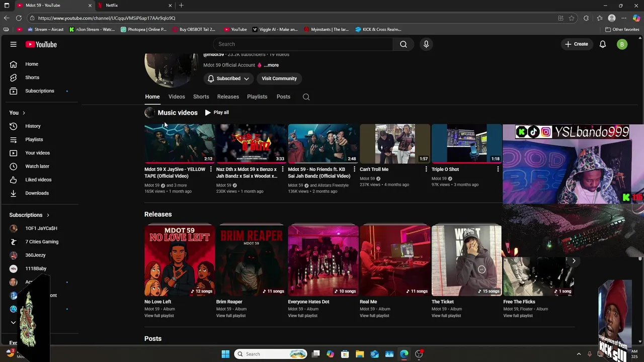Expand channel description with ...more
Image resolution: width=644 pixels, height=362 pixels.
[x=271, y=65]
